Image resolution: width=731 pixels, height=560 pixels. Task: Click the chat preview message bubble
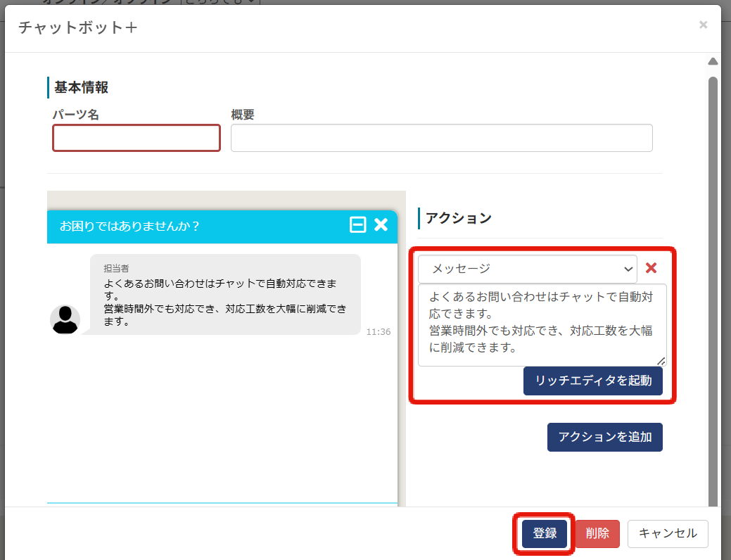coord(225,295)
